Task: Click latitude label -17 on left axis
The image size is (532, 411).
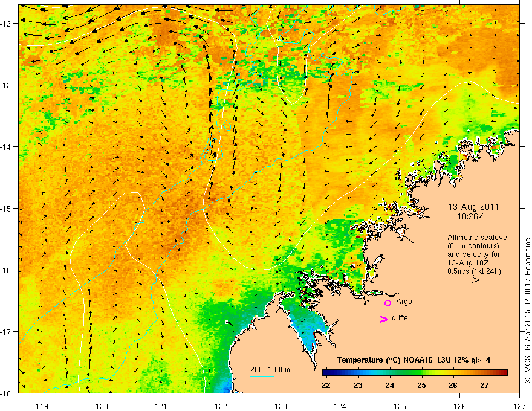Action: [6, 332]
